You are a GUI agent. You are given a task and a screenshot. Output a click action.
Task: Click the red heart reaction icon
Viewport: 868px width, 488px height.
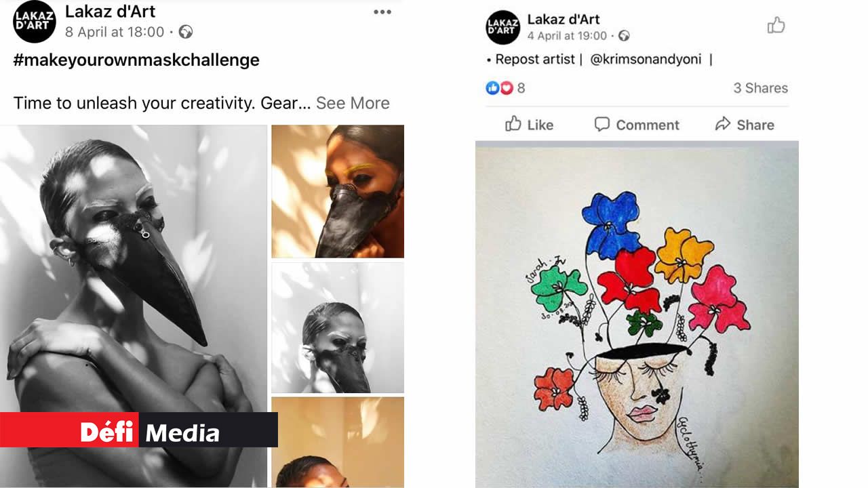[x=507, y=88]
